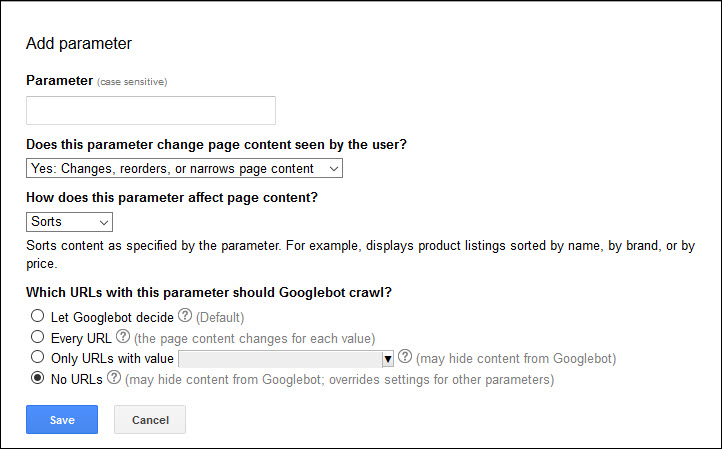Click the arrow of the URL value selector
This screenshot has height=449, width=722.
pos(387,358)
